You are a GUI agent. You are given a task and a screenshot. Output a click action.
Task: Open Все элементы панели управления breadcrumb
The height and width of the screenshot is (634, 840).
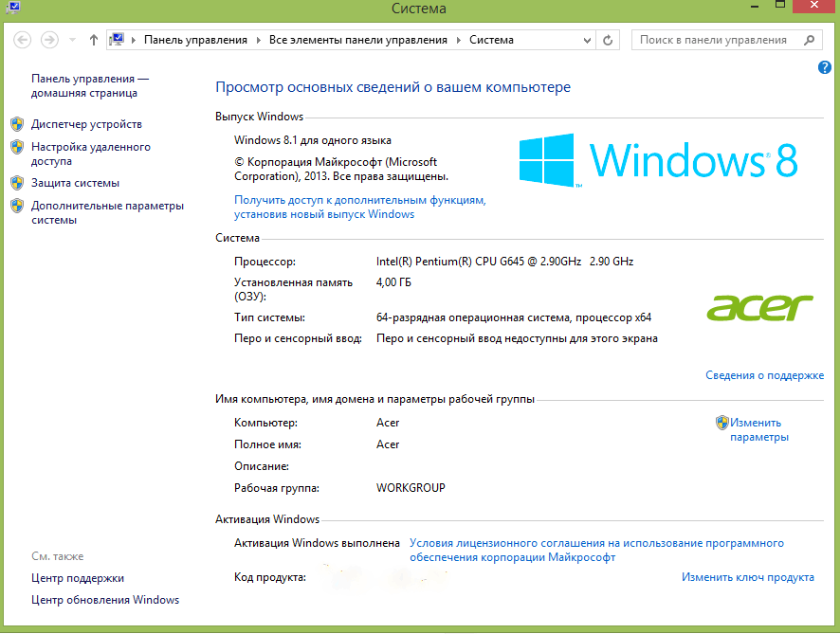pos(357,40)
